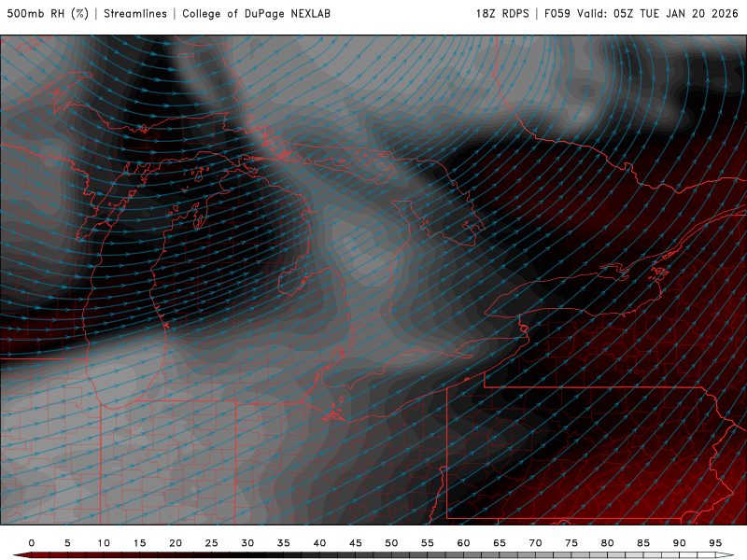Click the "85" color scale number

click(x=643, y=543)
